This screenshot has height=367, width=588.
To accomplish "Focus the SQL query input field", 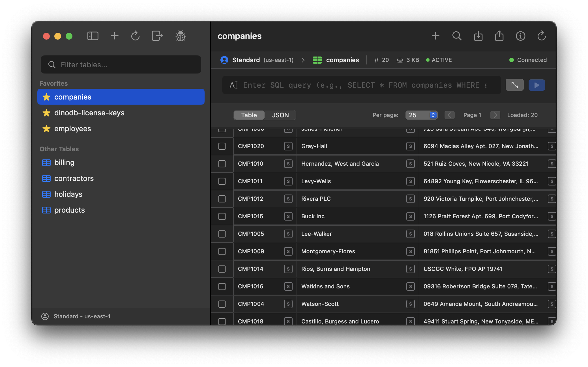I will click(361, 85).
